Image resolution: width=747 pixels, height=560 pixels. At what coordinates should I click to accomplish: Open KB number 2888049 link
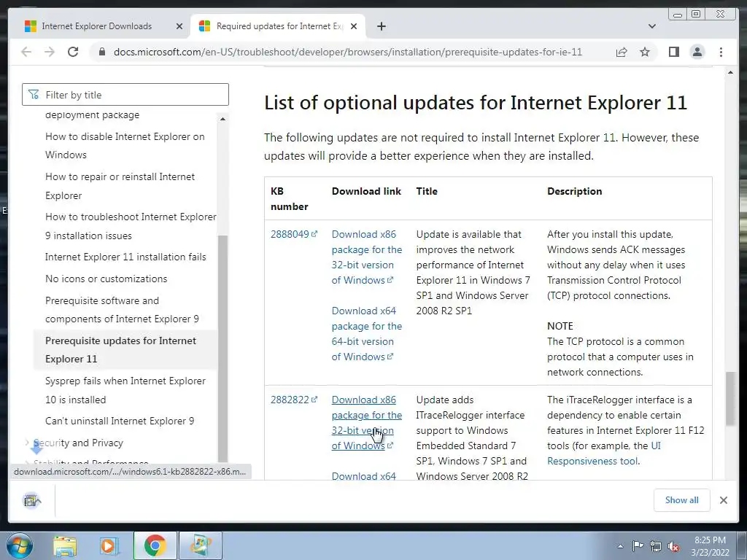294,234
